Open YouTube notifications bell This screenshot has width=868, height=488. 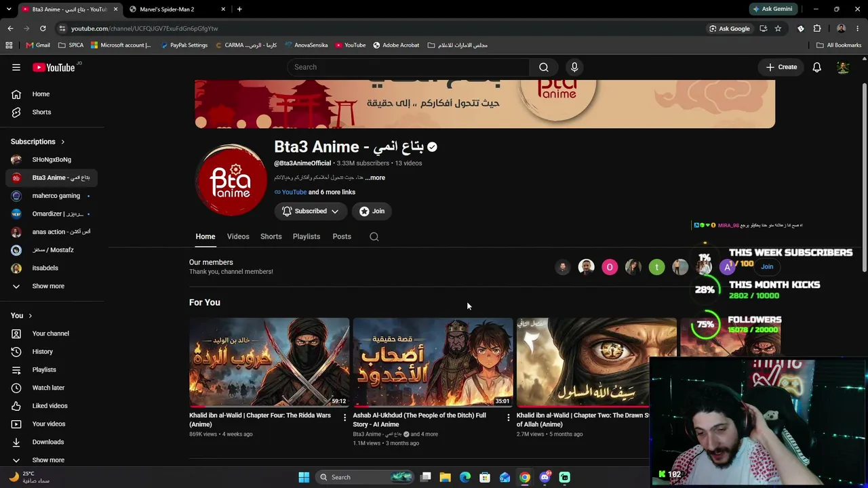coord(816,67)
